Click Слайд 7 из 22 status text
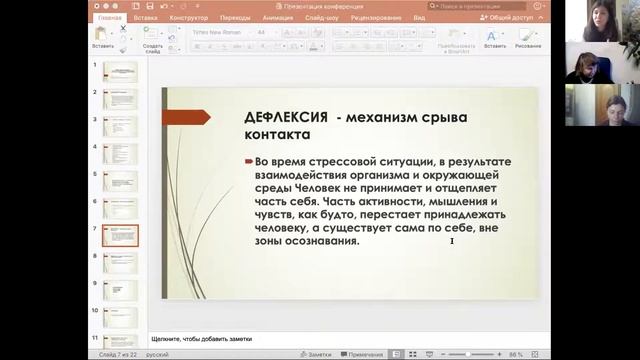 pyautogui.click(x=117, y=354)
